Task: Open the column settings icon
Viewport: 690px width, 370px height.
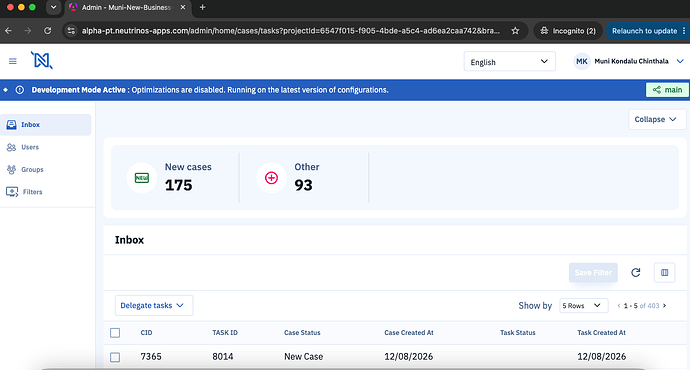Action: pyautogui.click(x=664, y=273)
